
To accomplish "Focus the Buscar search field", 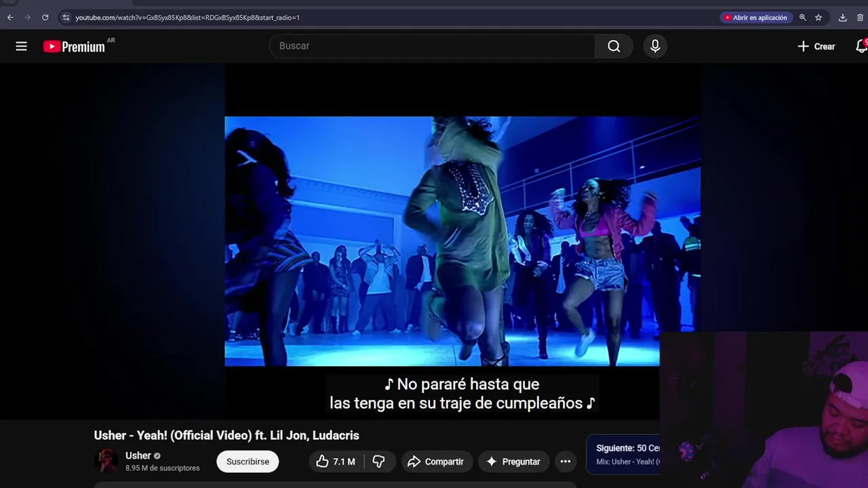I will (x=433, y=46).
